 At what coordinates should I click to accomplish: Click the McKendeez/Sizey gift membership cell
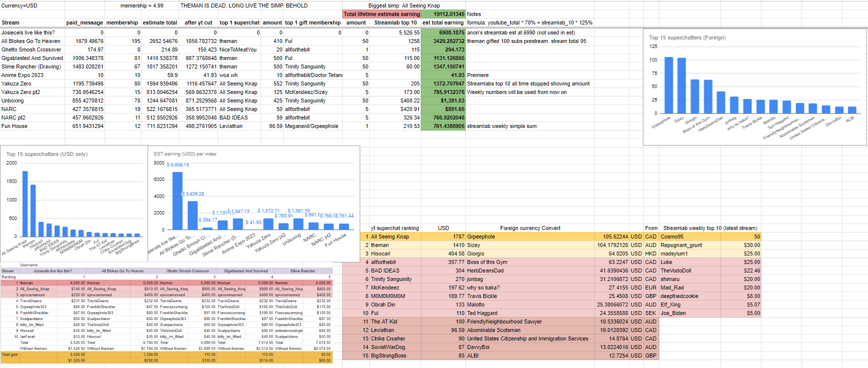[306, 92]
